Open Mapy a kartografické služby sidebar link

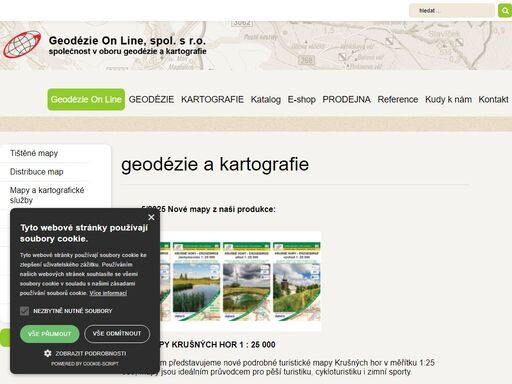(47, 195)
